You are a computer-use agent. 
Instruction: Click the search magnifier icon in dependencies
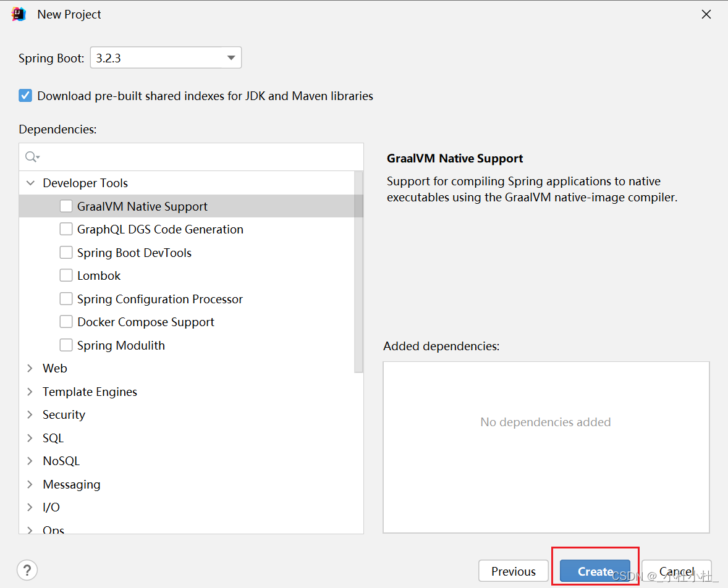click(x=32, y=157)
